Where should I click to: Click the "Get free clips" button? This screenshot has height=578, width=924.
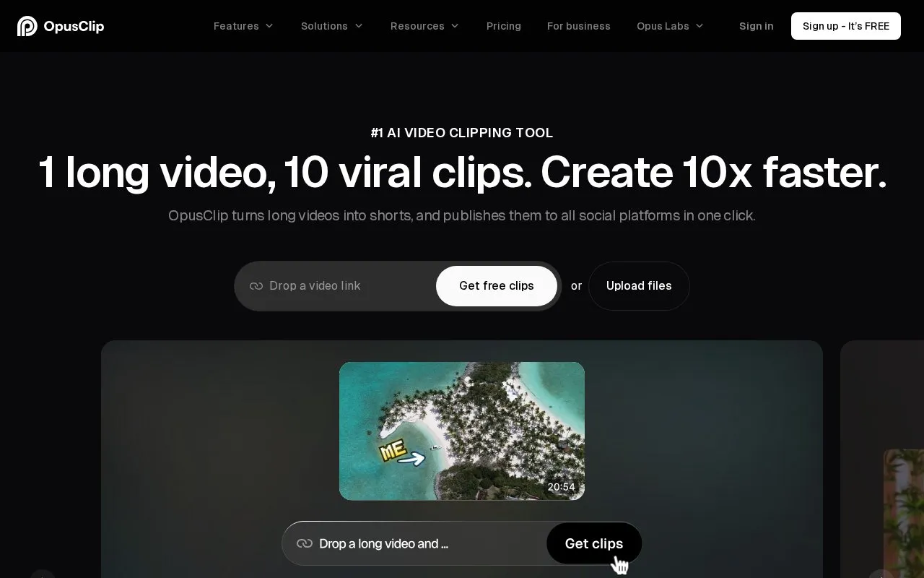497,286
